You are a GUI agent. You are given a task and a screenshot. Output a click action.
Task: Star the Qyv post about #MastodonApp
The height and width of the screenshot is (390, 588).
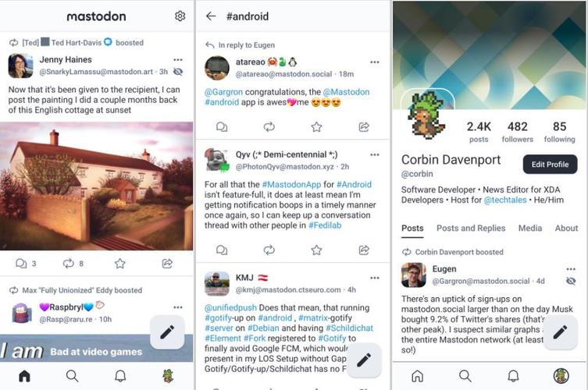tap(316, 250)
